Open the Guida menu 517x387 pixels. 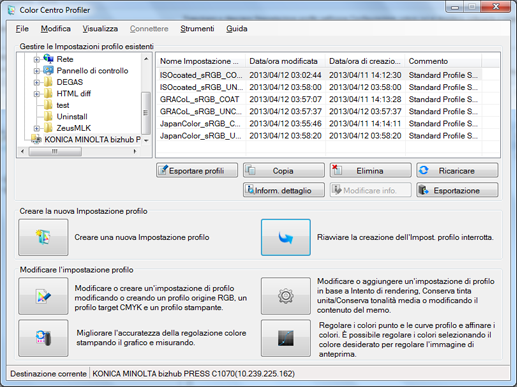pos(237,29)
